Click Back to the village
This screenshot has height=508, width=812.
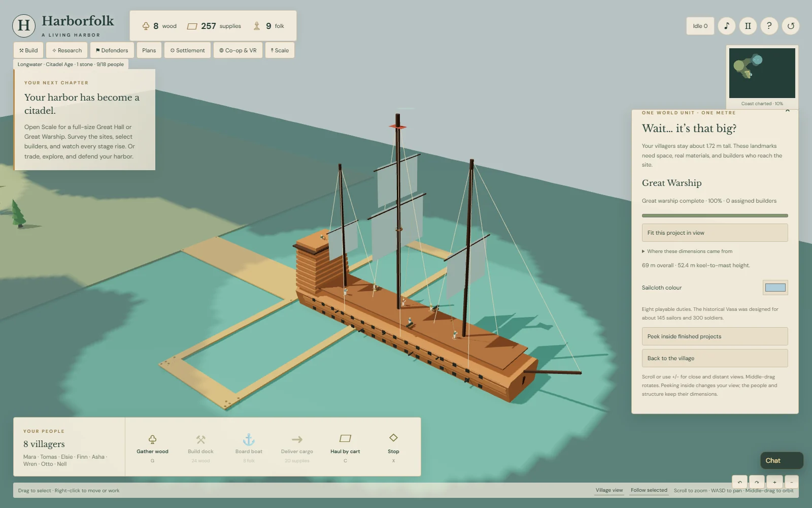[x=715, y=358]
